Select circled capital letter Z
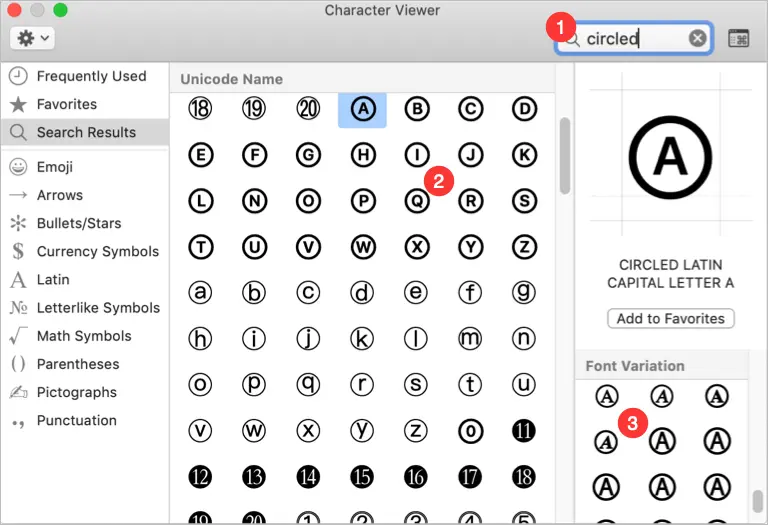Viewport: 768px width, 525px height. pos(524,247)
